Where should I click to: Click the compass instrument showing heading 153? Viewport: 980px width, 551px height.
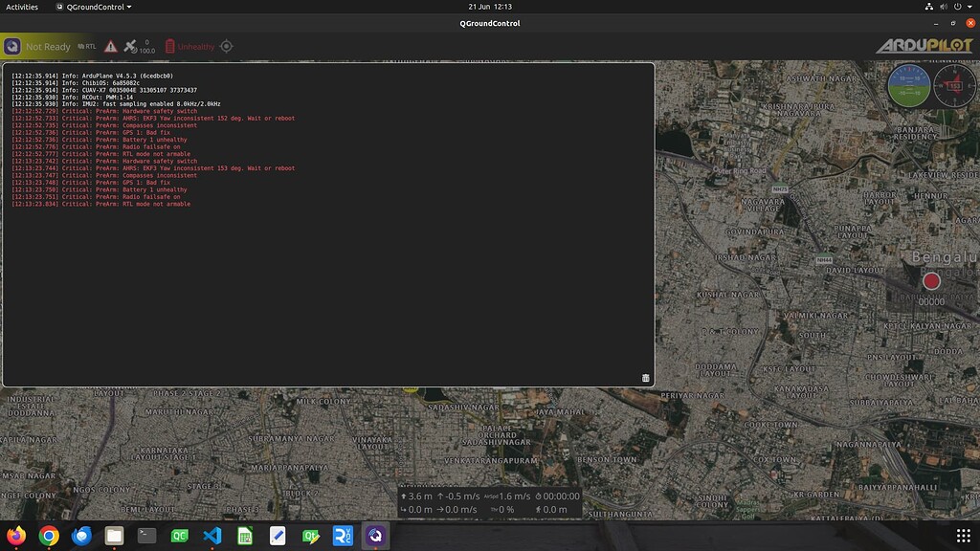point(955,84)
